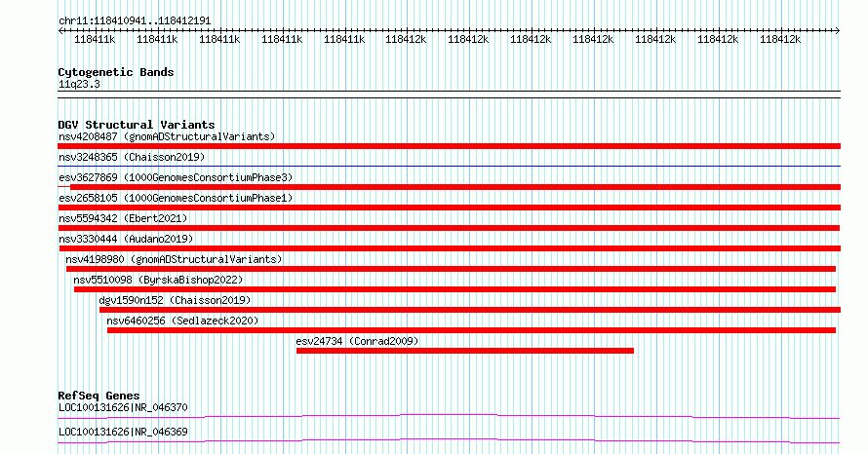Open variant nsv3330444 Audano2019 label

(x=126, y=239)
